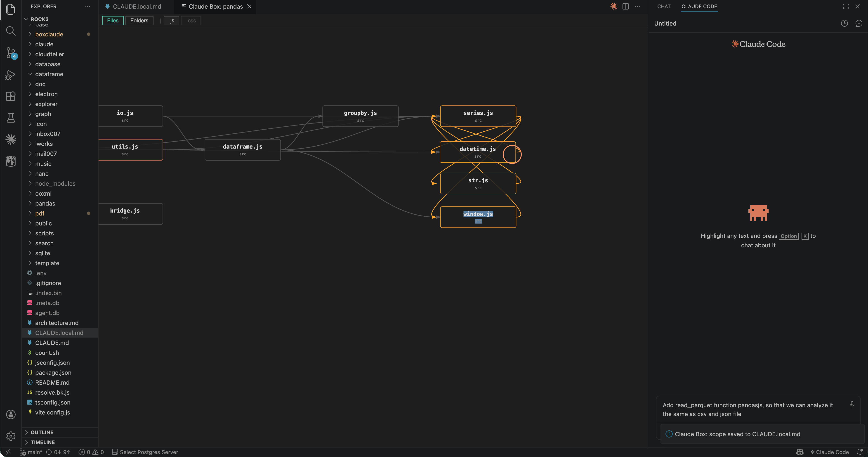Image resolution: width=868 pixels, height=457 pixels.
Task: Open the Search view in activity bar
Action: pos(11,31)
